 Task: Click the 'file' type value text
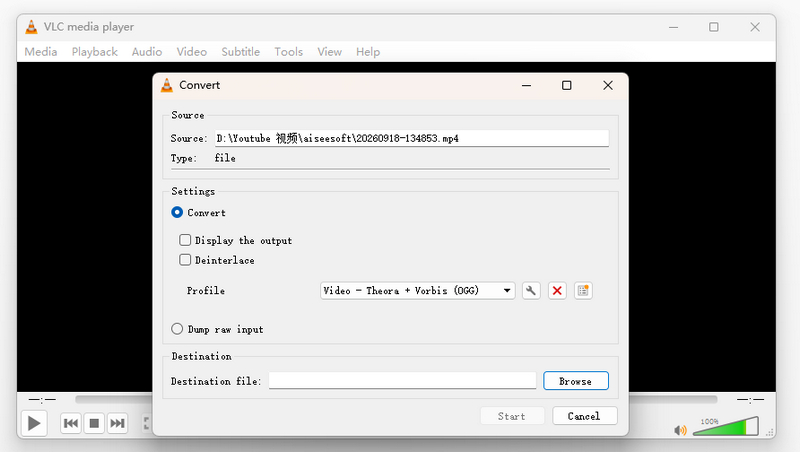coord(225,158)
